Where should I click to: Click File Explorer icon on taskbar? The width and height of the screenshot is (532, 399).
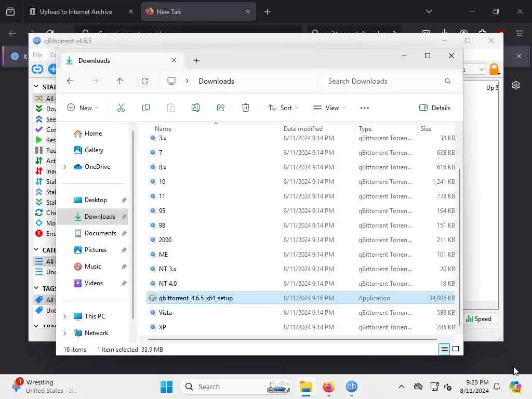click(305, 387)
